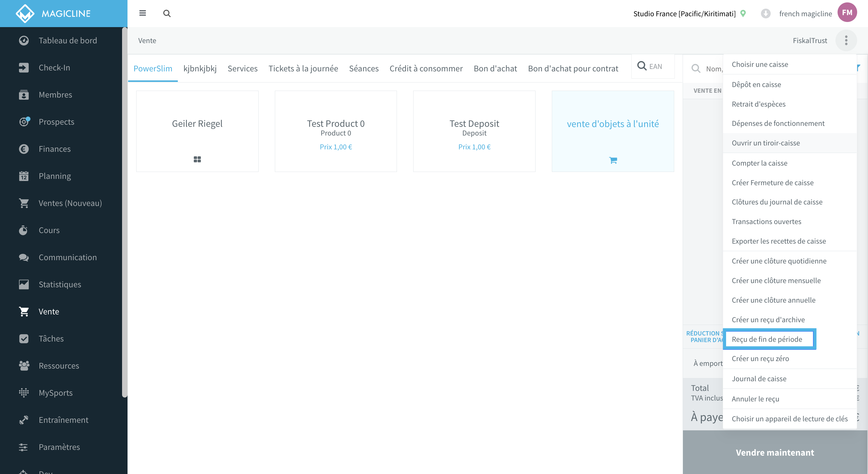Image resolution: width=868 pixels, height=474 pixels.
Task: Click Tableau de bord sidebar icon
Action: point(24,40)
